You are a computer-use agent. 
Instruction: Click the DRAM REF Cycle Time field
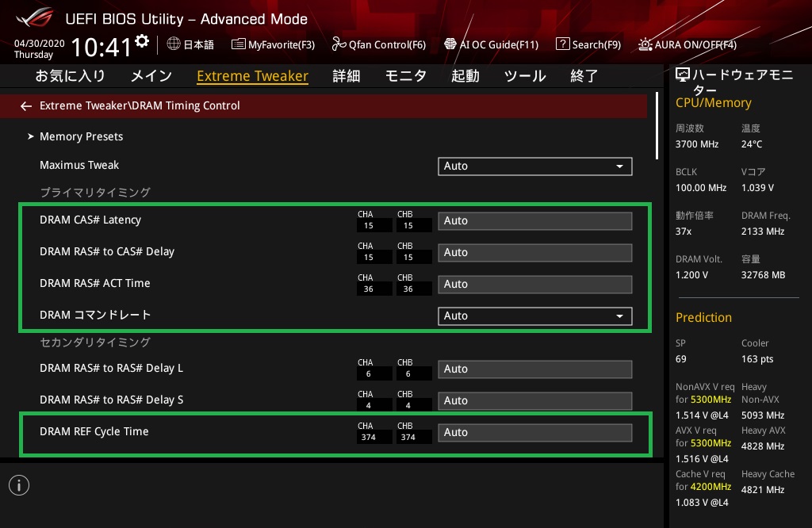[x=535, y=433]
